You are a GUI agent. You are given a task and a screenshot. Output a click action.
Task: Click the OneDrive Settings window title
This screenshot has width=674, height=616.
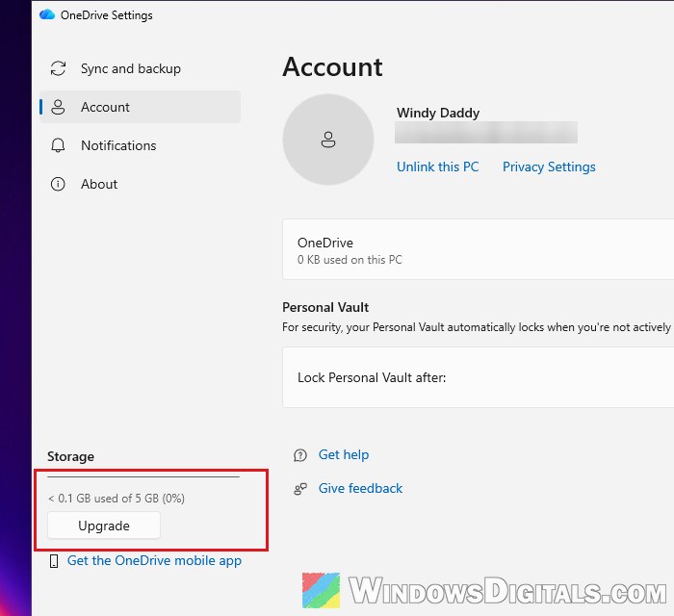[107, 15]
